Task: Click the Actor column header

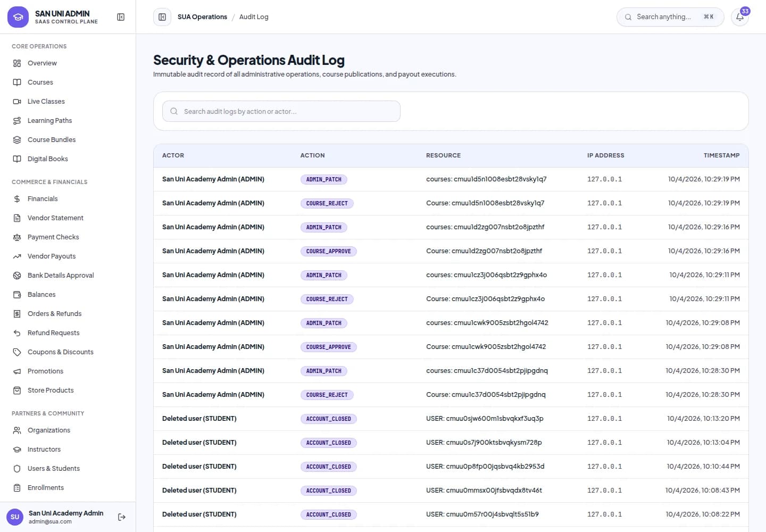Action: 173,155
